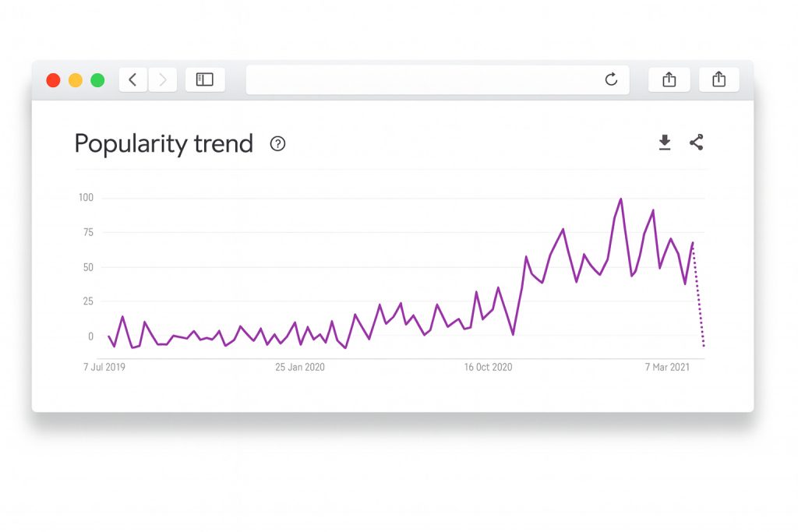Image resolution: width=798 pixels, height=532 pixels.
Task: Download the Popularity trend chart data
Action: point(665,143)
